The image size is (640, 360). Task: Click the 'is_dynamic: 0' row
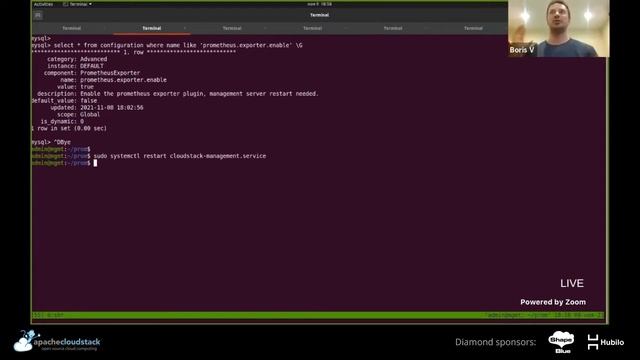point(62,122)
